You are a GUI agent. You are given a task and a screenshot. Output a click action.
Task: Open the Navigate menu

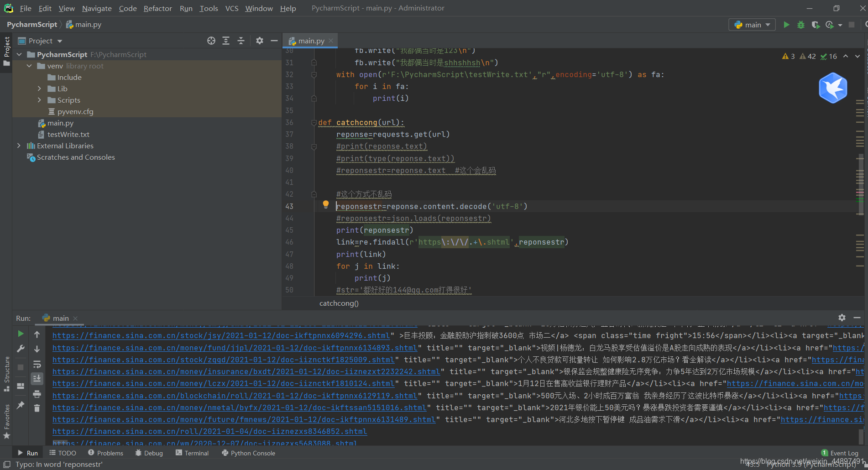97,8
